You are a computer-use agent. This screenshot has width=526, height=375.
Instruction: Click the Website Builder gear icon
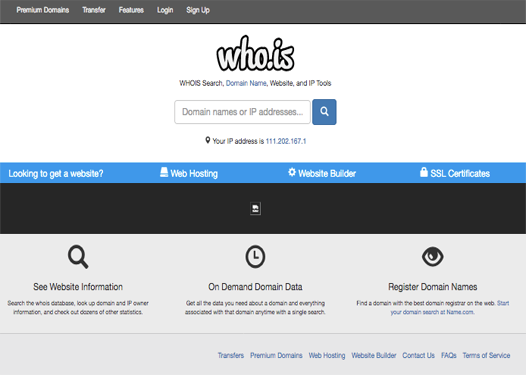(x=292, y=172)
